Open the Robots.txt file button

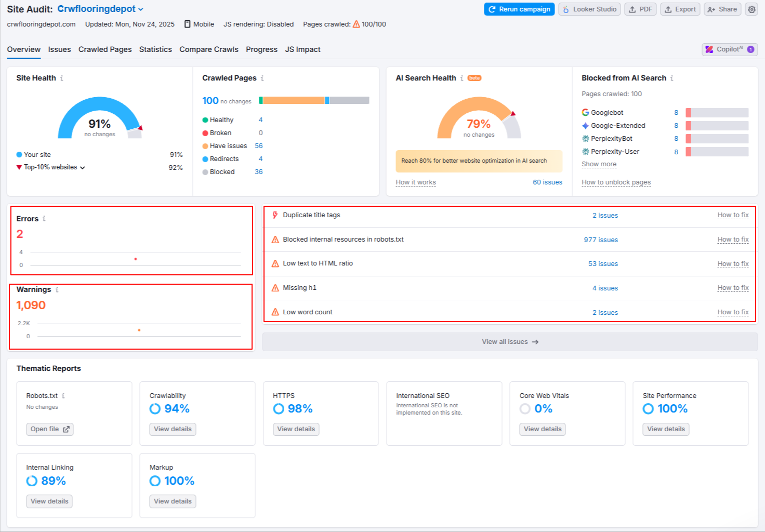pyautogui.click(x=49, y=429)
